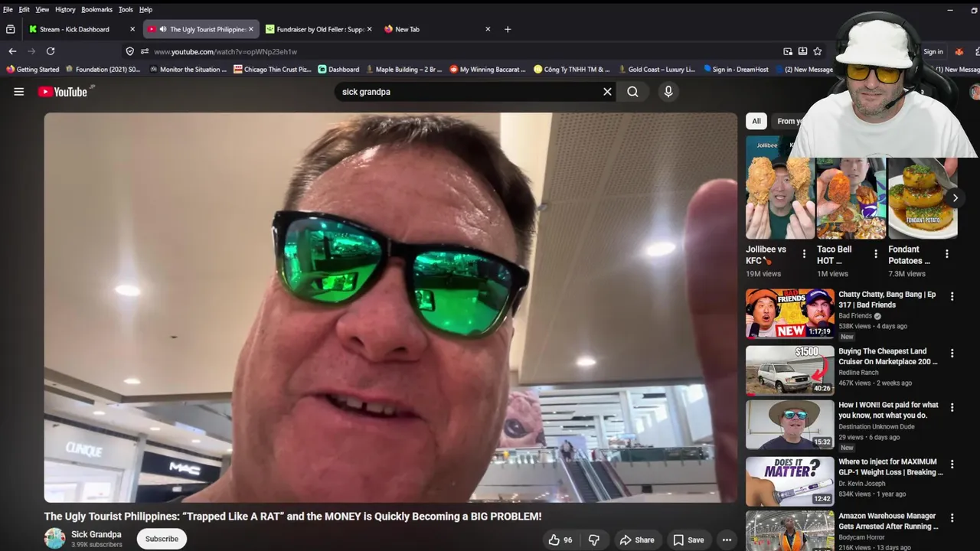Open Getting Started bookmark
This screenshot has height=551, width=980.
(x=32, y=69)
